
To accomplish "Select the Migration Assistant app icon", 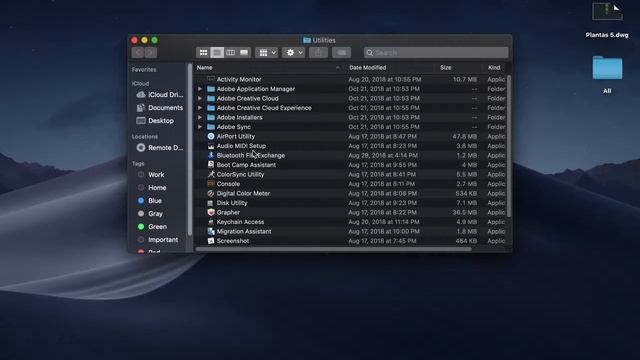I will click(x=211, y=231).
